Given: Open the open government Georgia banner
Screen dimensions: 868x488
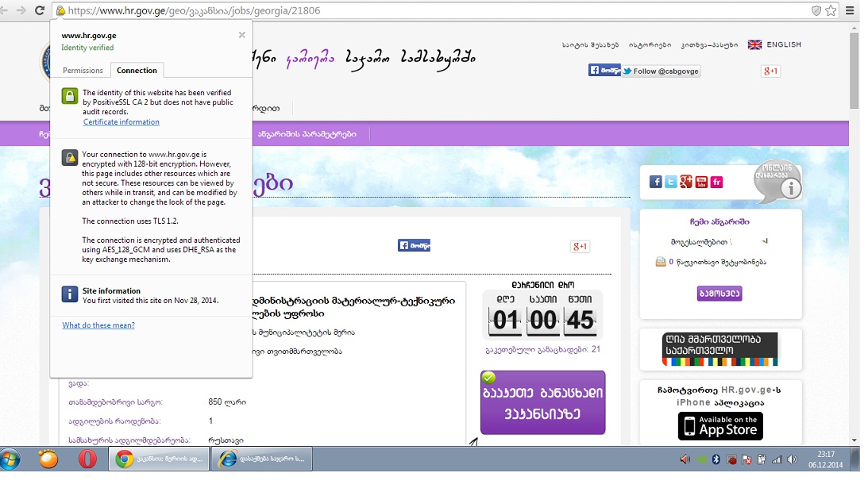Looking at the screenshot, I should 720,349.
